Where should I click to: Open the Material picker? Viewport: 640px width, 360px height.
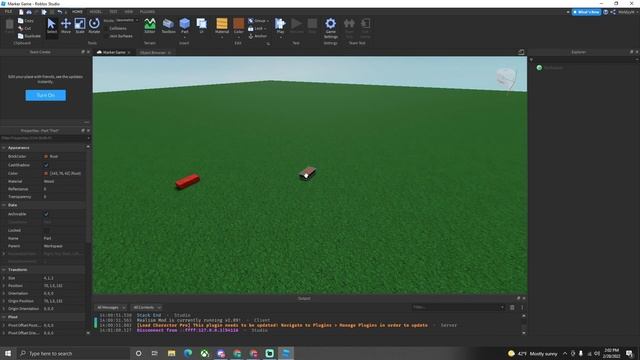(222, 26)
